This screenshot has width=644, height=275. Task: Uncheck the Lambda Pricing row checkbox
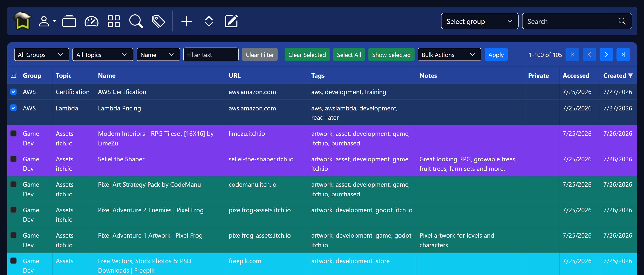(x=14, y=108)
